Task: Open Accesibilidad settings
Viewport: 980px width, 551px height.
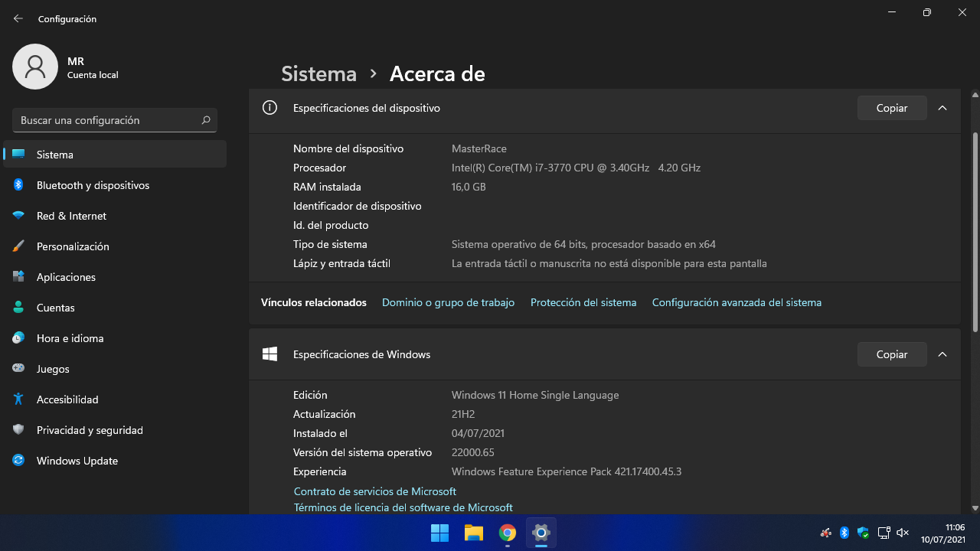Action: (x=67, y=399)
